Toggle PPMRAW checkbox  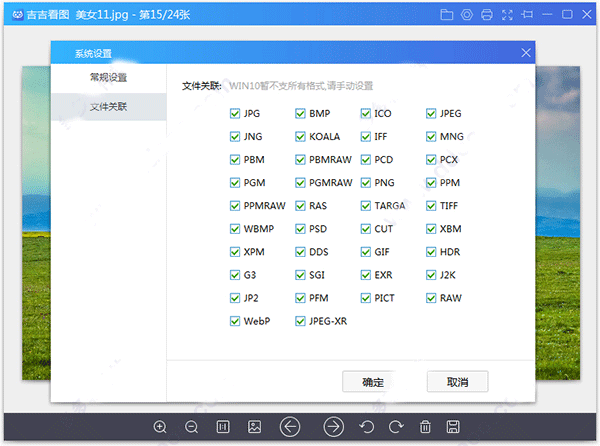click(235, 206)
